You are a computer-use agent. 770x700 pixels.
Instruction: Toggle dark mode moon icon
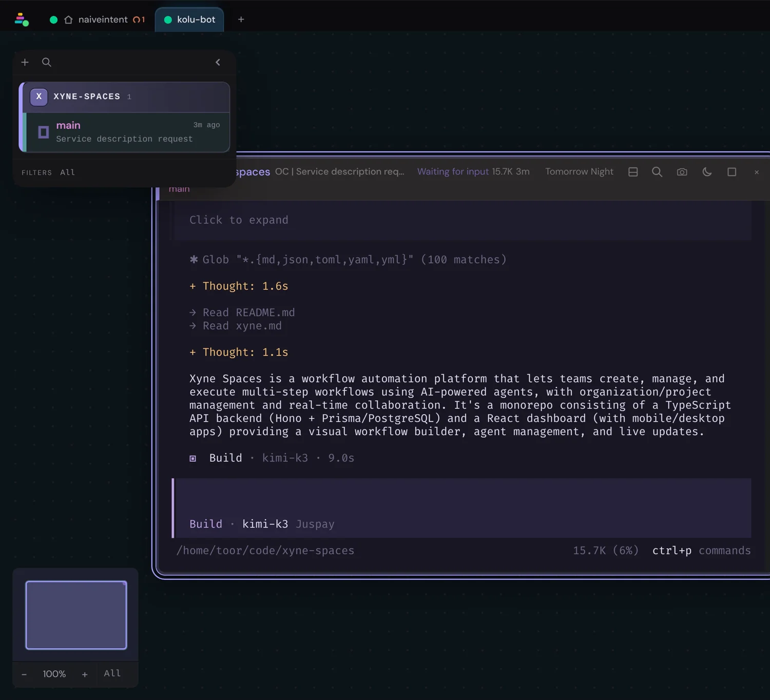tap(707, 172)
